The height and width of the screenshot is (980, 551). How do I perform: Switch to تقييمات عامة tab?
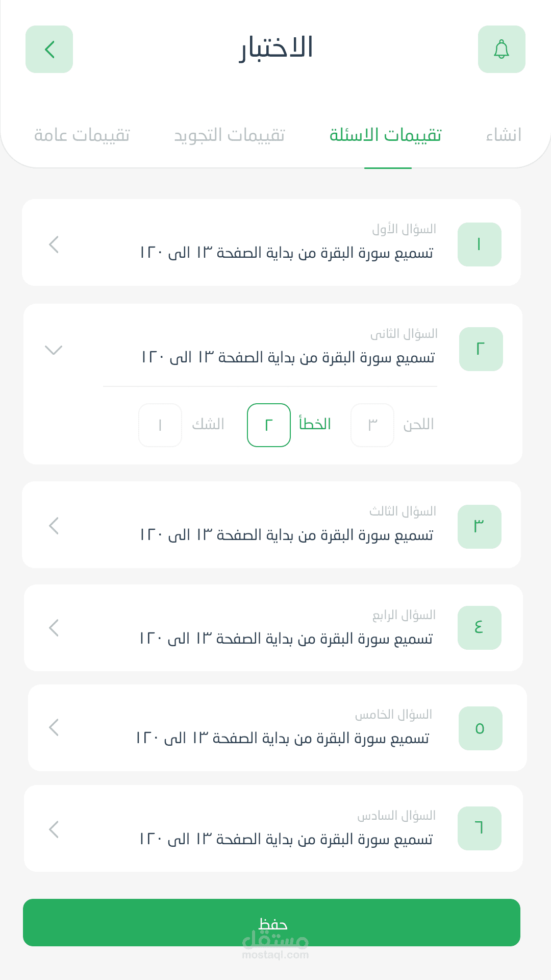pos(82,135)
